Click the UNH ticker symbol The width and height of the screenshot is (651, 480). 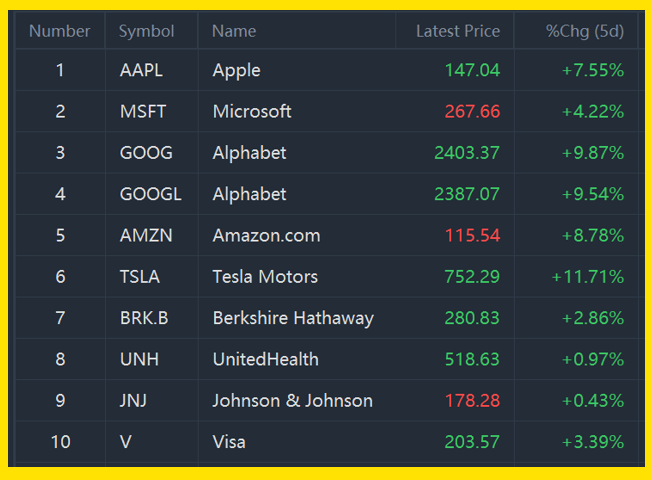pyautogui.click(x=139, y=359)
